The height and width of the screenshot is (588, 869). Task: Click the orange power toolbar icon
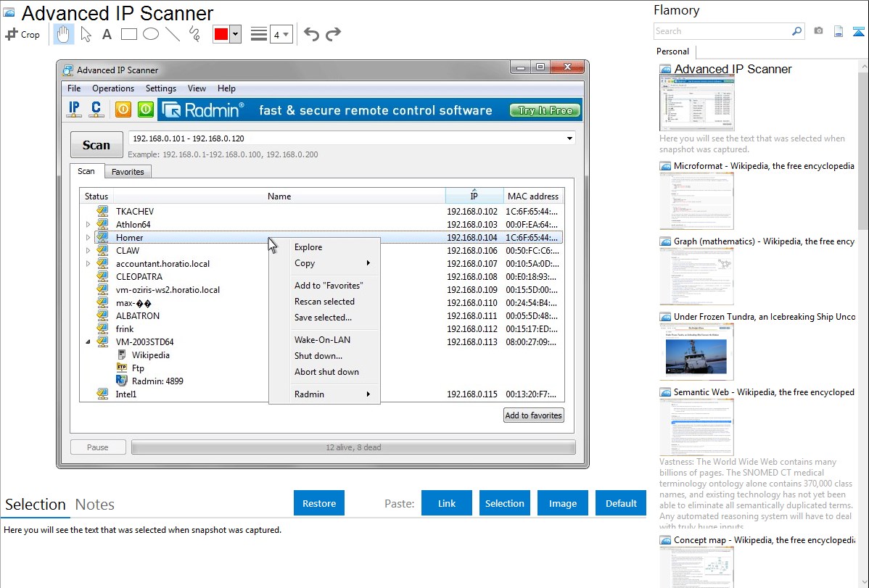[123, 109]
